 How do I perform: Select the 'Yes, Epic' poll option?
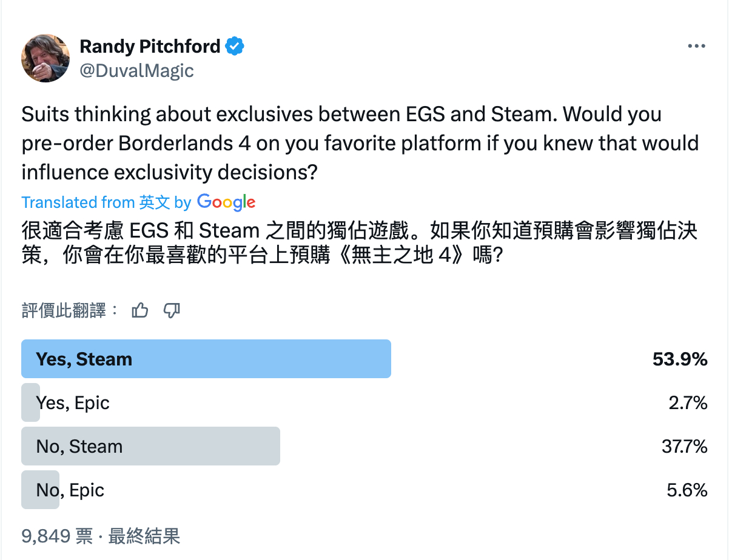(x=364, y=402)
